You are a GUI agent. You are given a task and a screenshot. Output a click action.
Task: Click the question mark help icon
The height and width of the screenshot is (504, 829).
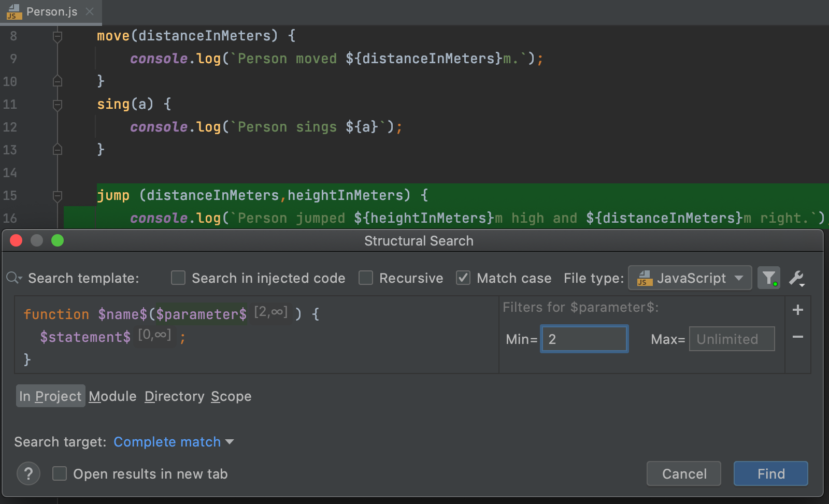(x=28, y=473)
